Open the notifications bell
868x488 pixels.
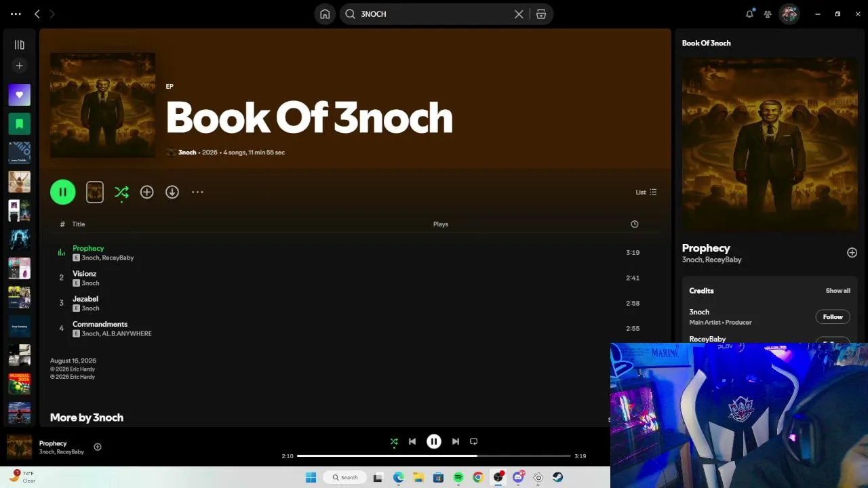749,14
